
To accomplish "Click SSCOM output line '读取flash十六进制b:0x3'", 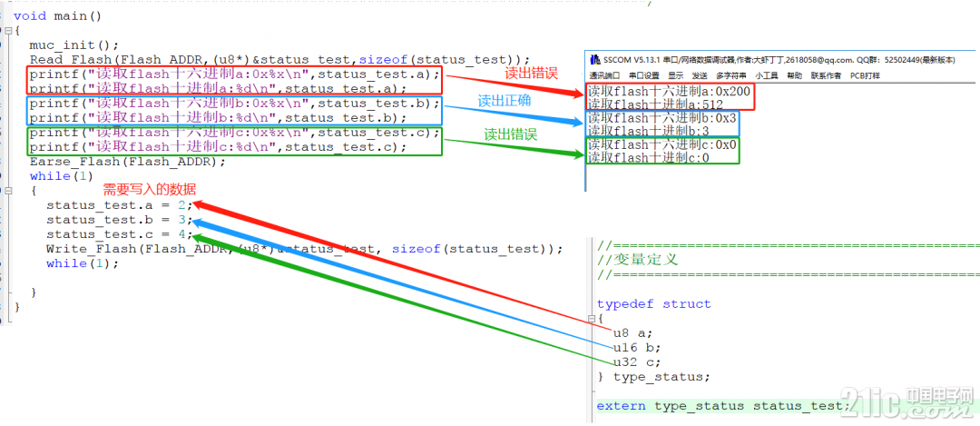I will pyautogui.click(x=662, y=117).
